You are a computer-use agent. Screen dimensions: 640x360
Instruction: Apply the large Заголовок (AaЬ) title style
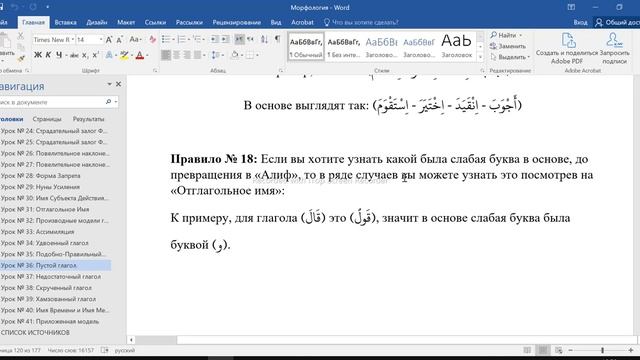pyautogui.click(x=456, y=47)
